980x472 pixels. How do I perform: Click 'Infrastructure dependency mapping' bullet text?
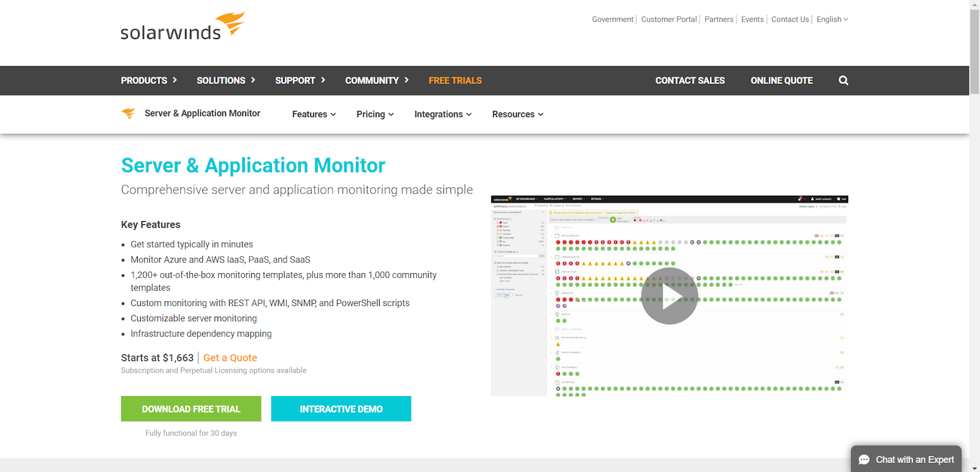tap(201, 334)
